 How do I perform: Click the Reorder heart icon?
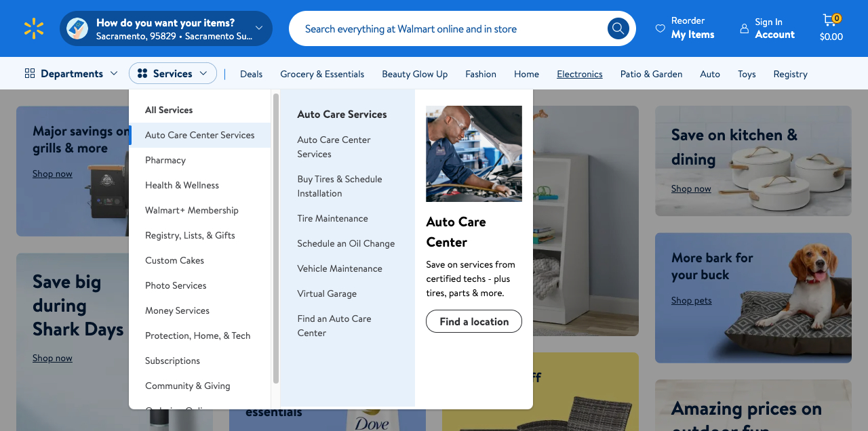click(x=660, y=28)
